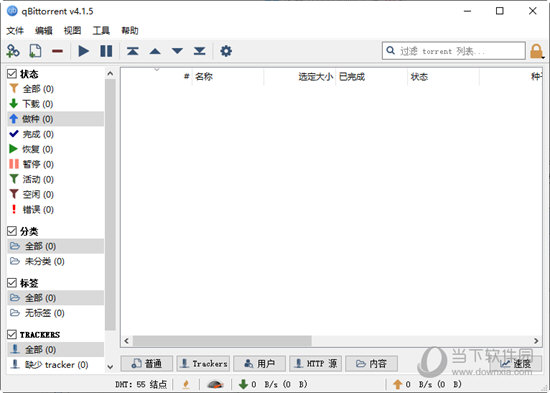Open the 视图 menu
This screenshot has height=393, width=550.
tap(72, 31)
